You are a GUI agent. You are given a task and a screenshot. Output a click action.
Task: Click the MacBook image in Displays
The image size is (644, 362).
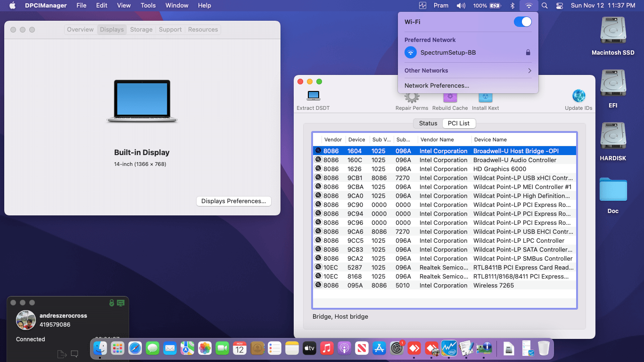coord(142,101)
